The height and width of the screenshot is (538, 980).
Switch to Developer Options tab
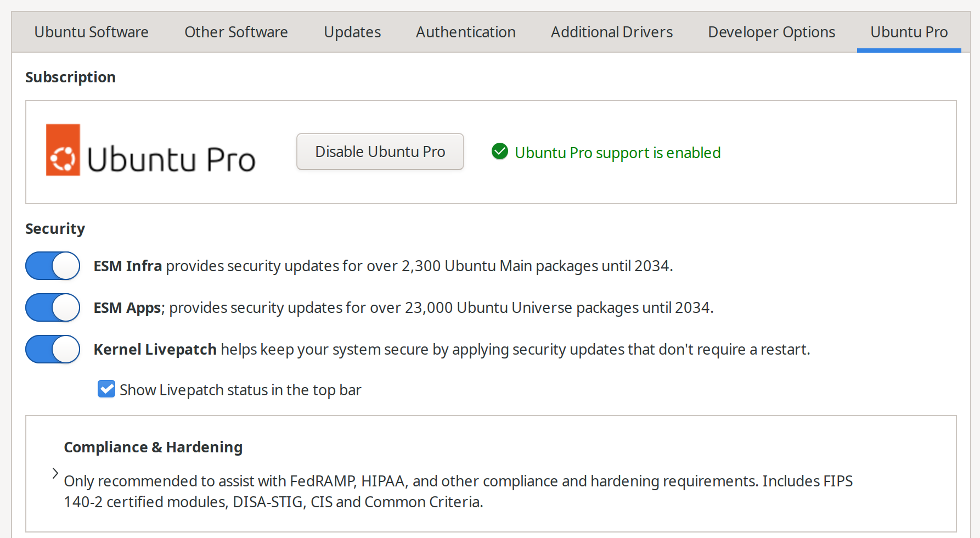[771, 32]
